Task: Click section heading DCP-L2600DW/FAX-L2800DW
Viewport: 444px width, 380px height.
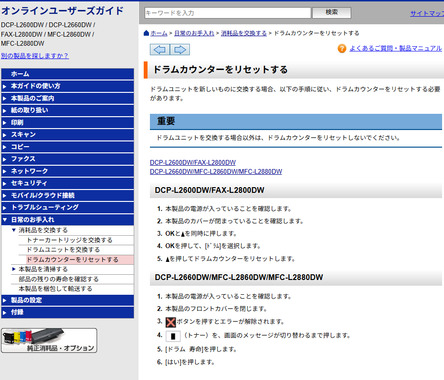Action: tap(209, 190)
